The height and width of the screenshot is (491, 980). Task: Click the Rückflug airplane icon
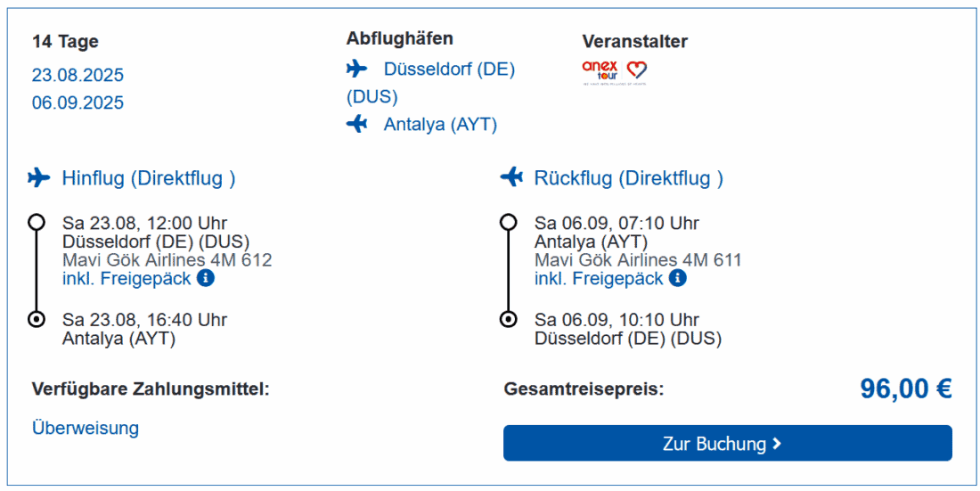511,178
